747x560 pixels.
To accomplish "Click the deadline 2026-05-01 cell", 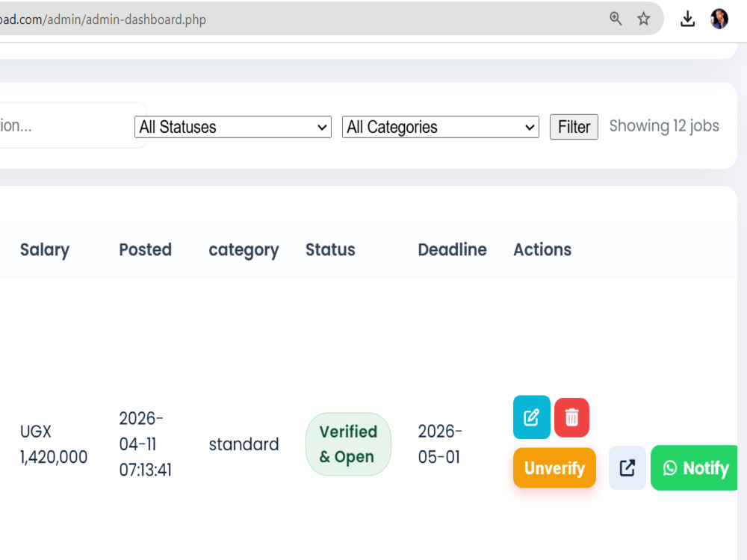I will (x=440, y=444).
